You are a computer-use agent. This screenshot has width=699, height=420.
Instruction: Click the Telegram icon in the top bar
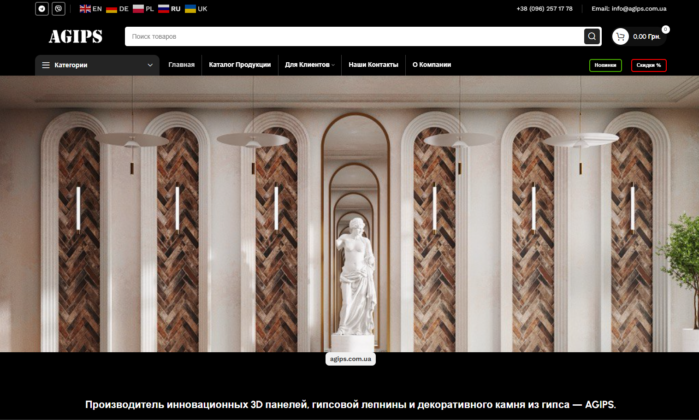pos(42,9)
